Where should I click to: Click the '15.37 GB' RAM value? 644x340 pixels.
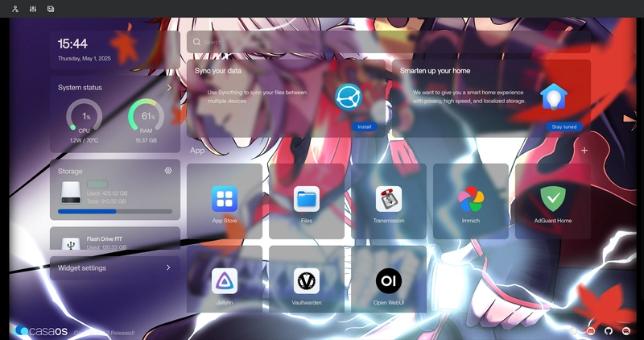coord(147,140)
